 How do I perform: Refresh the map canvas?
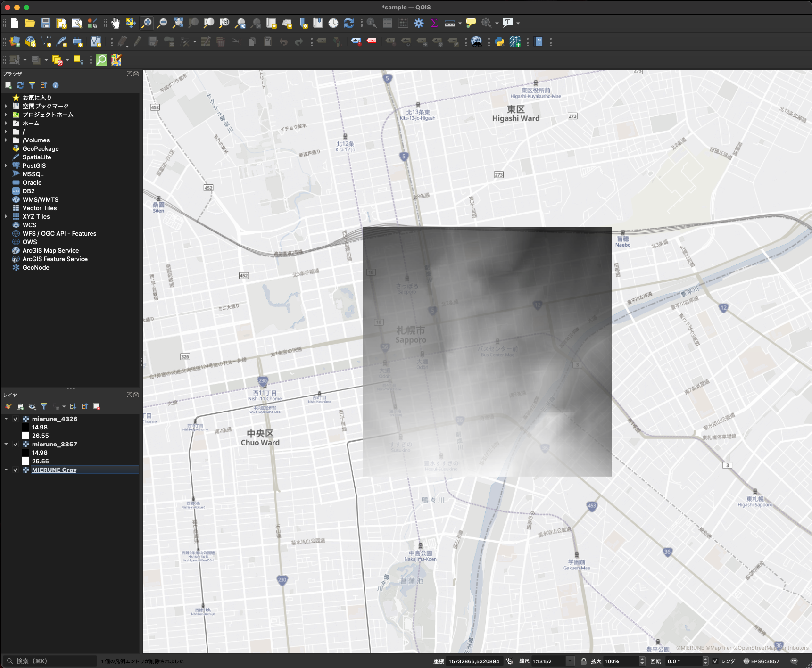[348, 23]
